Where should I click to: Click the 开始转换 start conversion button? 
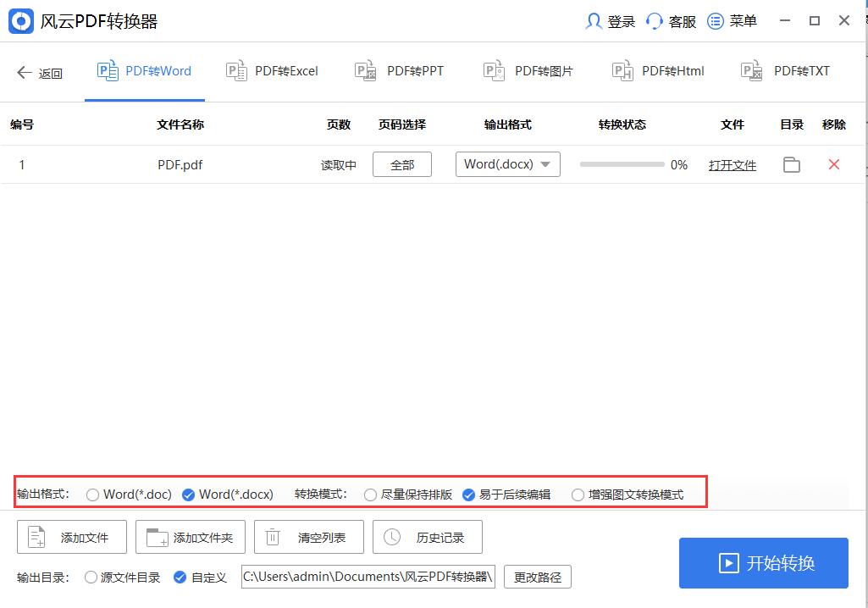point(763,562)
